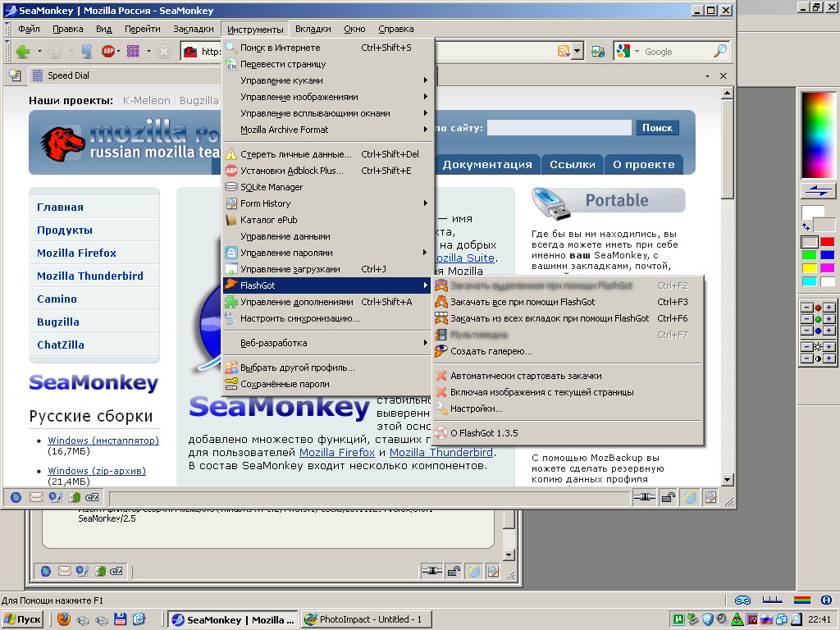
Task: Click the green Back arrow button
Action: click(x=22, y=52)
